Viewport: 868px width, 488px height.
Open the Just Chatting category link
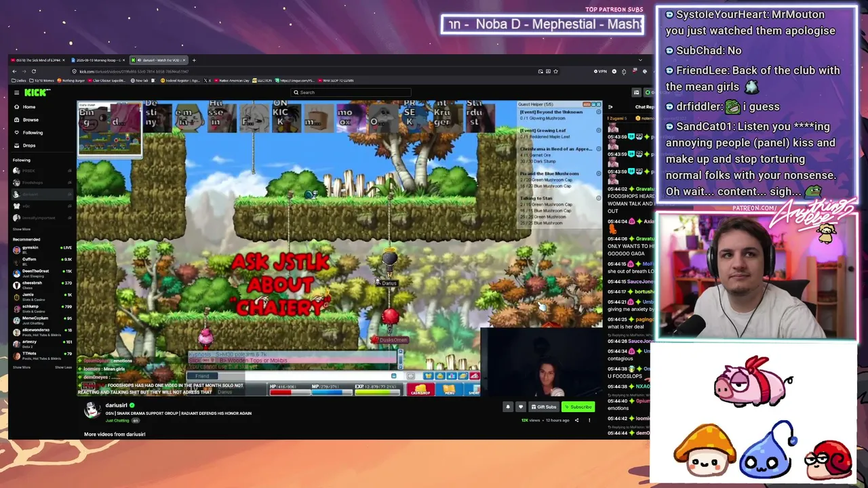pyautogui.click(x=117, y=421)
